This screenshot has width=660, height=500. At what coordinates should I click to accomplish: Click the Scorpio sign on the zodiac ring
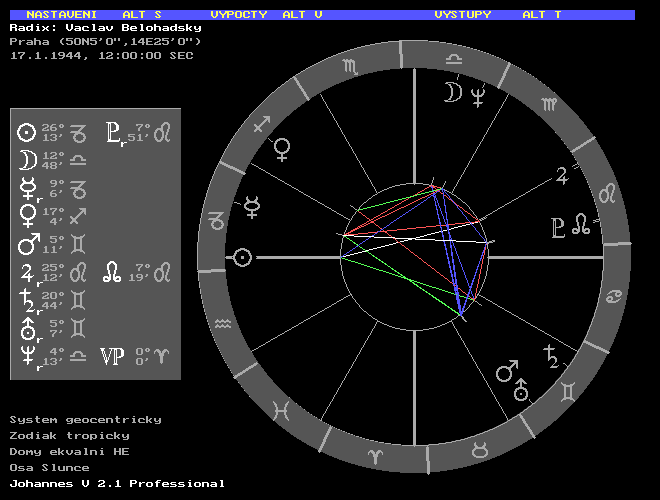coord(350,68)
